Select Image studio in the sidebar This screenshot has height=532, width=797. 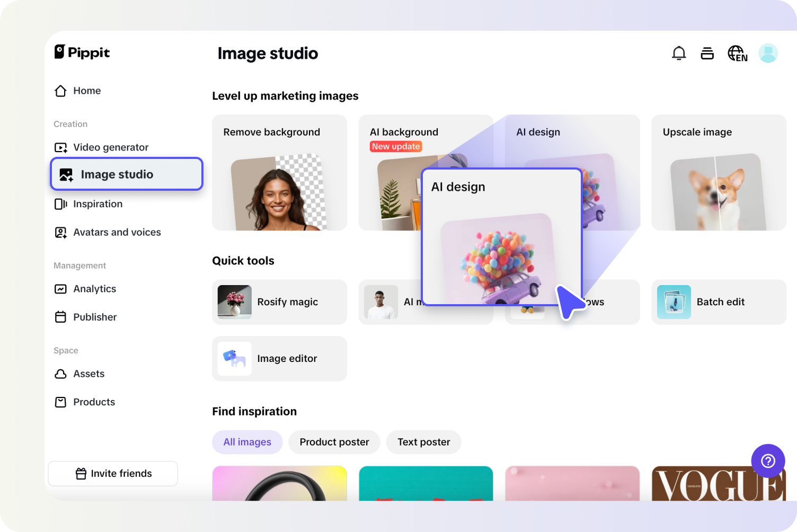click(116, 174)
